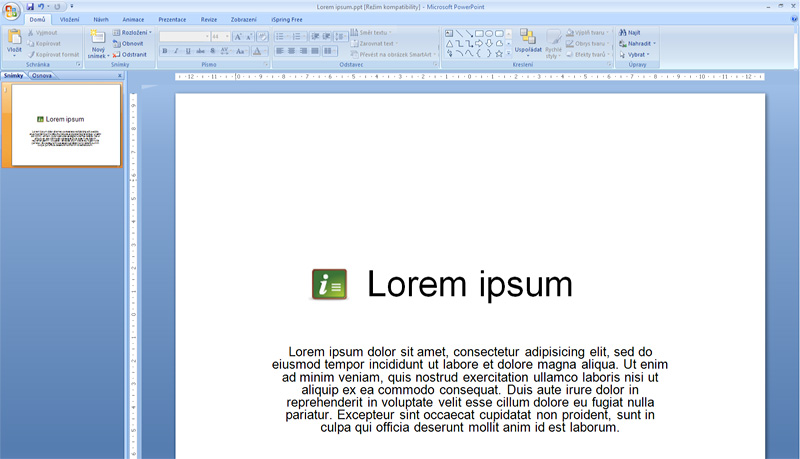Open the Návrh ribbon tab
Image resolution: width=800 pixels, height=459 pixels.
coord(101,19)
